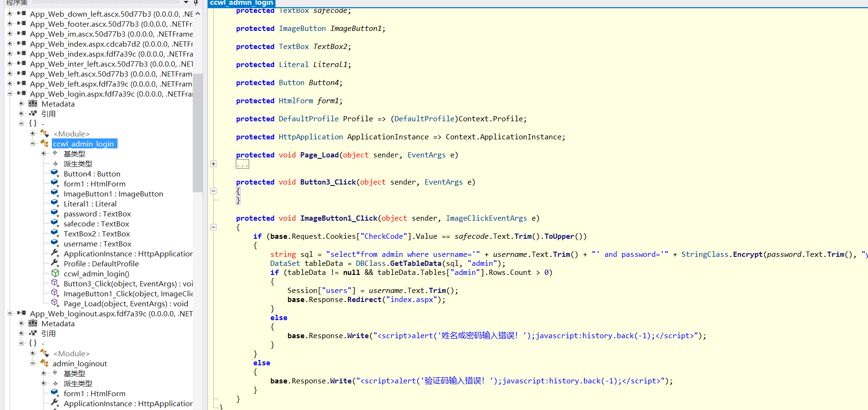Click Metadata icon under App_Web_login.aspx
868x410 pixels.
(x=33, y=104)
